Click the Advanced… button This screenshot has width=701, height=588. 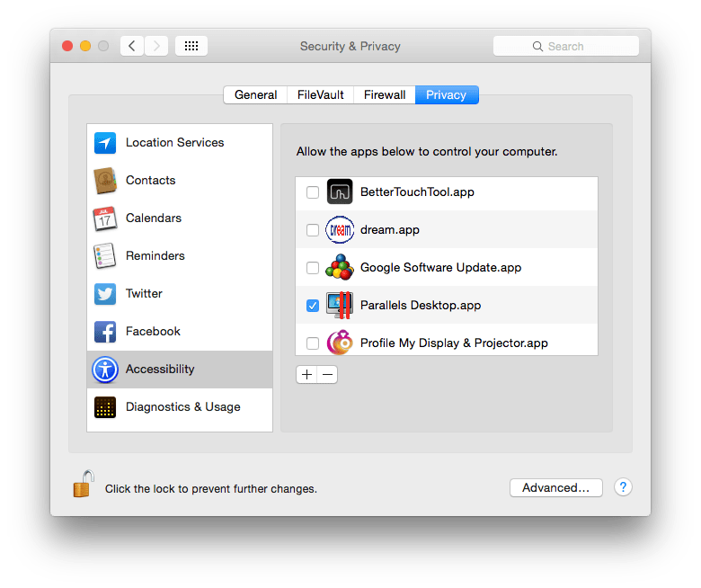click(555, 487)
